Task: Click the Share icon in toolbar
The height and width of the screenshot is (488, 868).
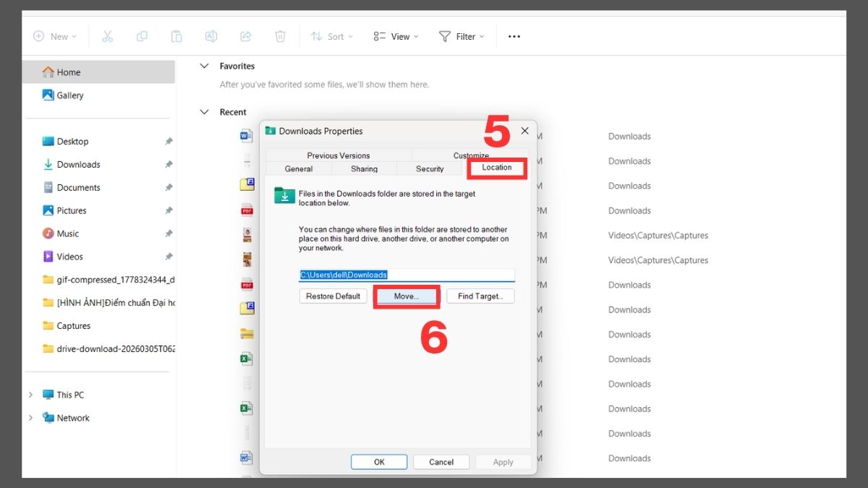Action: coord(245,36)
